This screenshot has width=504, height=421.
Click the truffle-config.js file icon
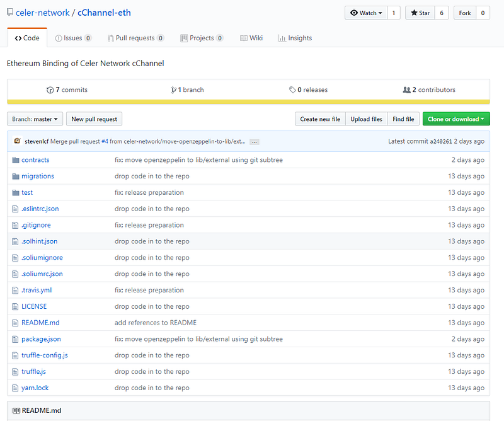pyautogui.click(x=15, y=355)
